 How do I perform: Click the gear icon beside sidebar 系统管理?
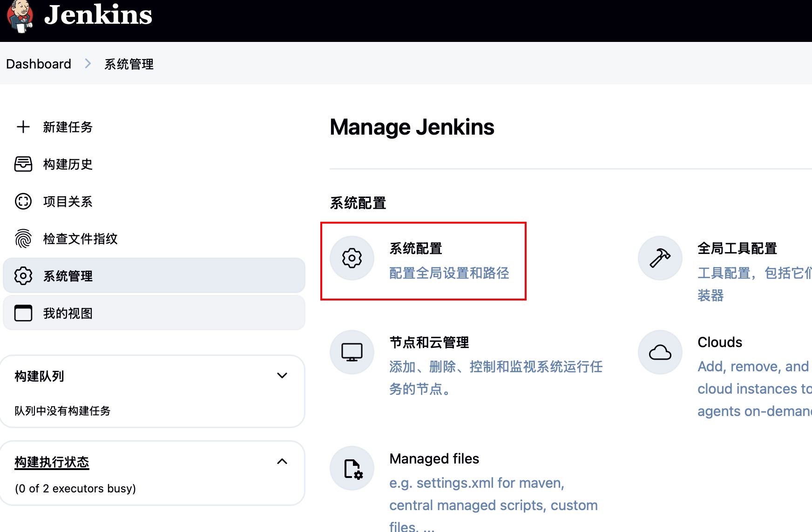click(23, 276)
